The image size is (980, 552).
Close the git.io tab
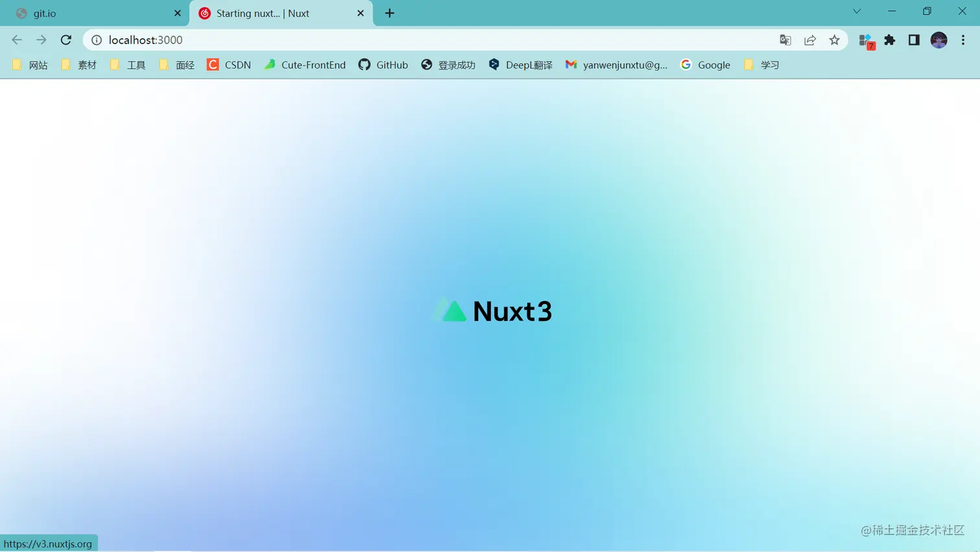point(178,13)
